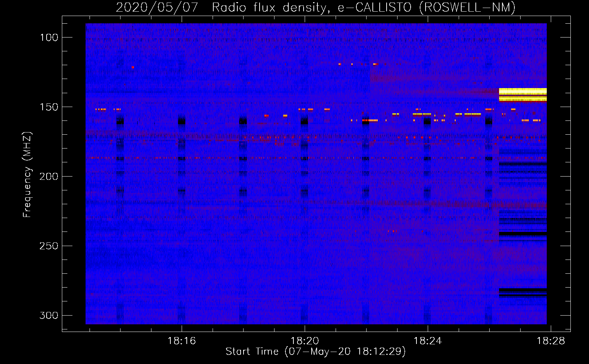Click the 100 frequency tick label
The width and height of the screenshot is (589, 364).
49,37
